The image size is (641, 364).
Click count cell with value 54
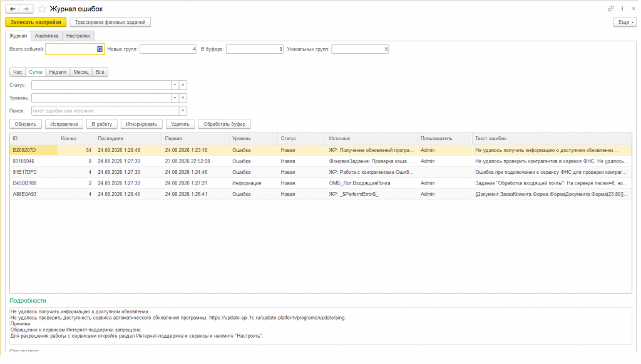pos(76,150)
